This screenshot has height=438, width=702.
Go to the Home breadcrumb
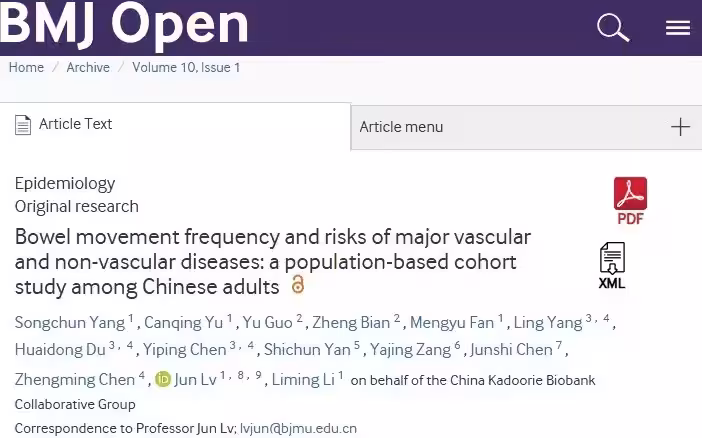[x=26, y=68]
